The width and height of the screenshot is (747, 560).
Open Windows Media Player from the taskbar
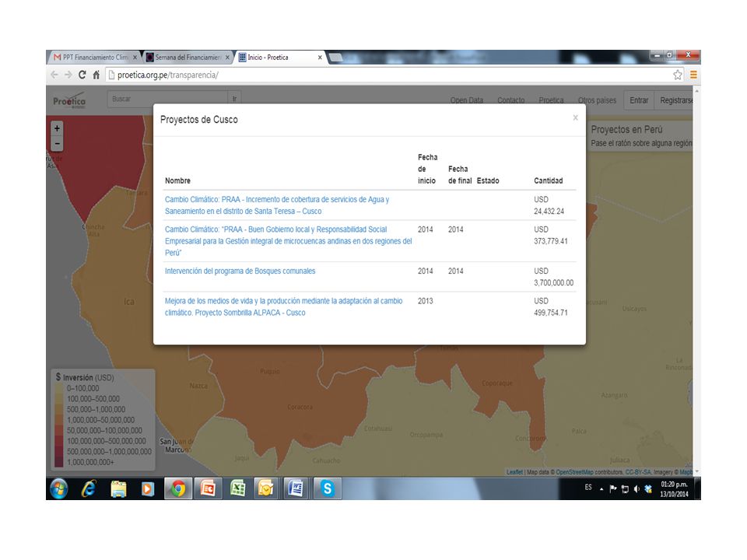(148, 488)
